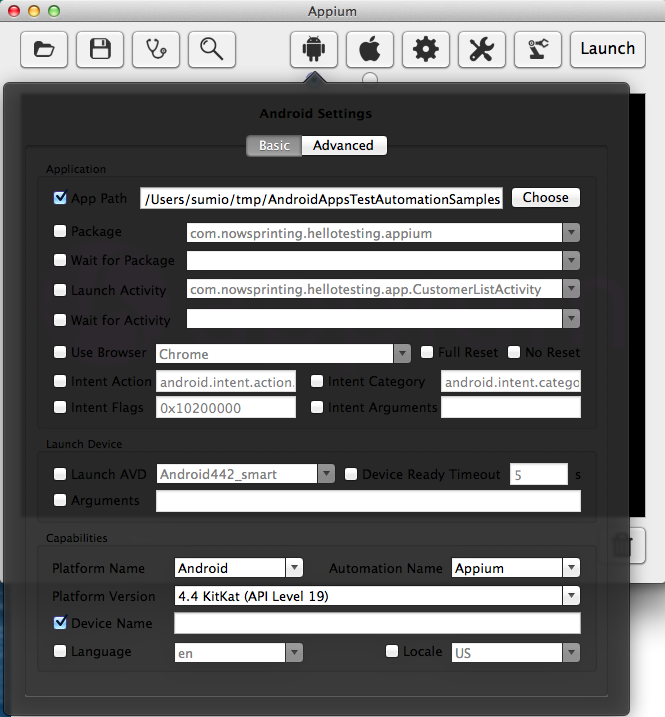Expand Wait for Activity dropdown arrow
The height and width of the screenshot is (717, 665).
571,319
